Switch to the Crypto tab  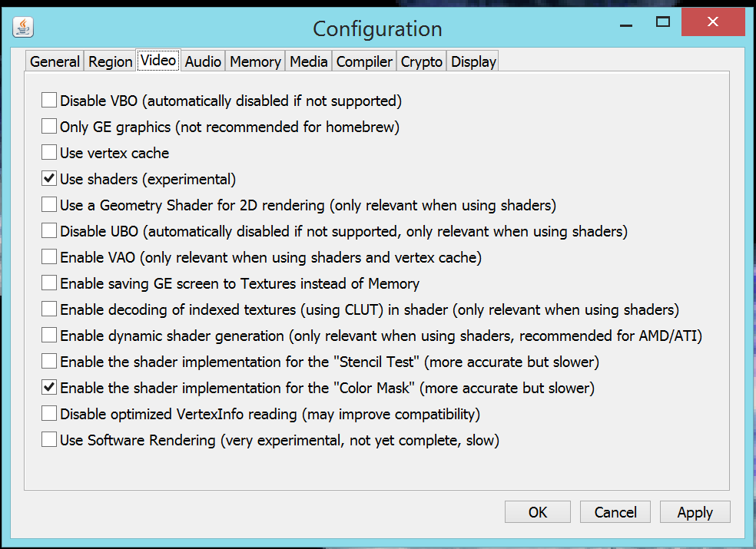point(422,61)
